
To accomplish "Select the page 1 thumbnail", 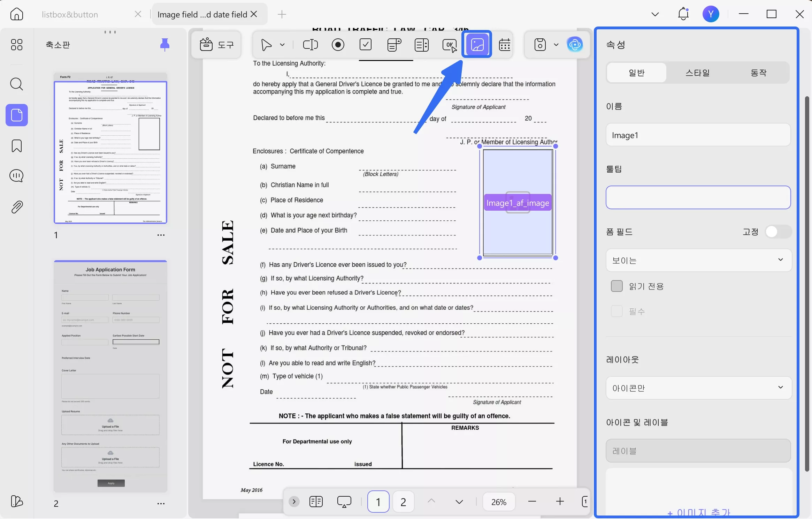I will pyautogui.click(x=110, y=149).
